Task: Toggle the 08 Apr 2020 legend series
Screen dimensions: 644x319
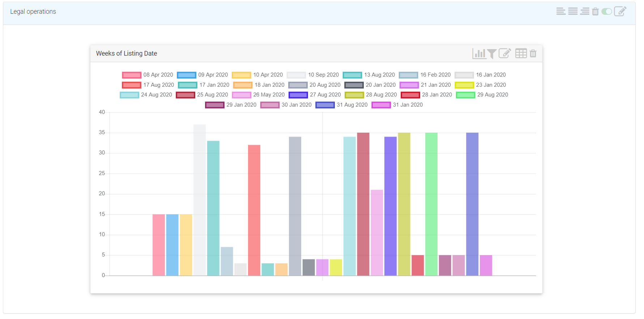Action: pyautogui.click(x=158, y=75)
